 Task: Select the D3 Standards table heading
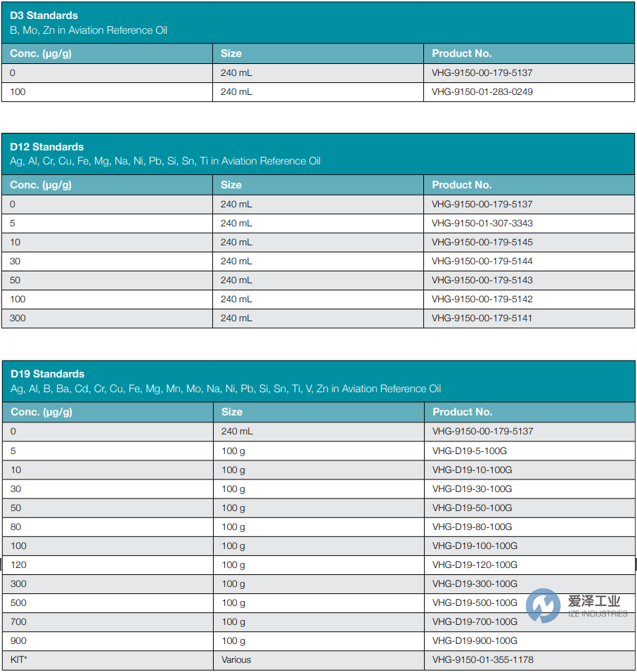coord(44,15)
